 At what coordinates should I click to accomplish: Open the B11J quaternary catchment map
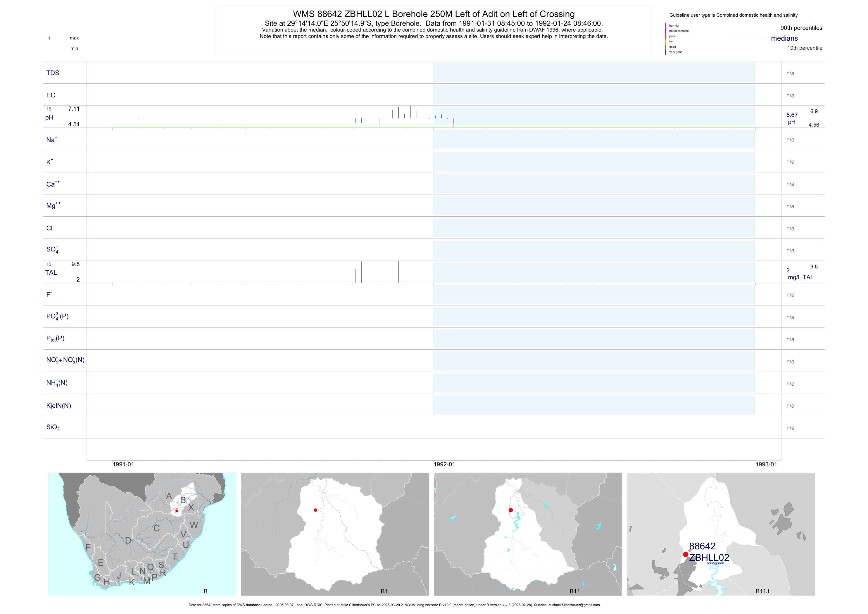[x=721, y=534]
